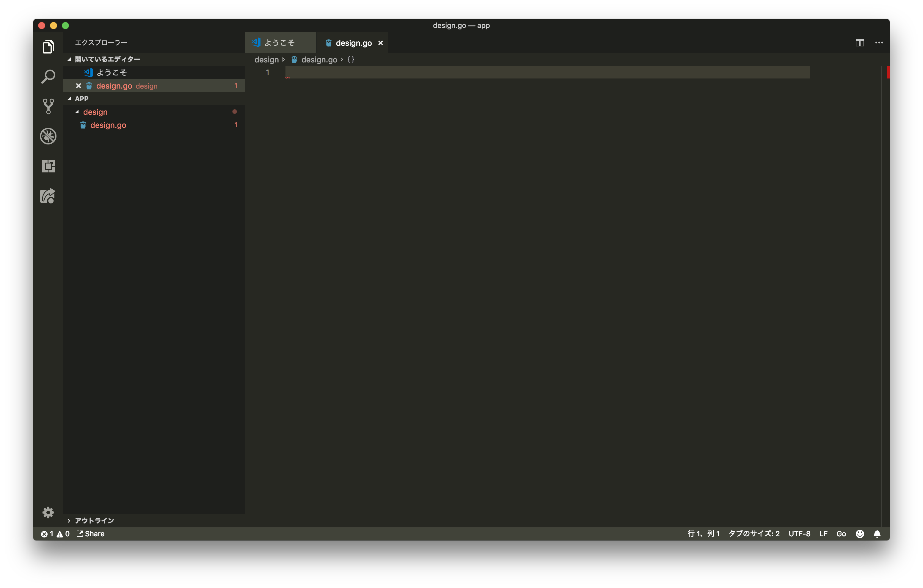Image resolution: width=923 pixels, height=588 pixels.
Task: Open the Debug view
Action: [x=48, y=136]
